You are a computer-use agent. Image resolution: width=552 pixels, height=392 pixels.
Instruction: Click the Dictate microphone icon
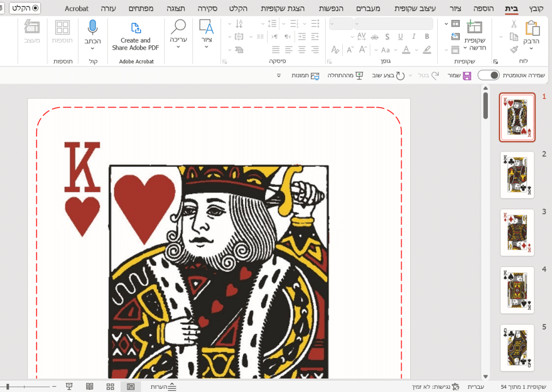[x=92, y=27]
